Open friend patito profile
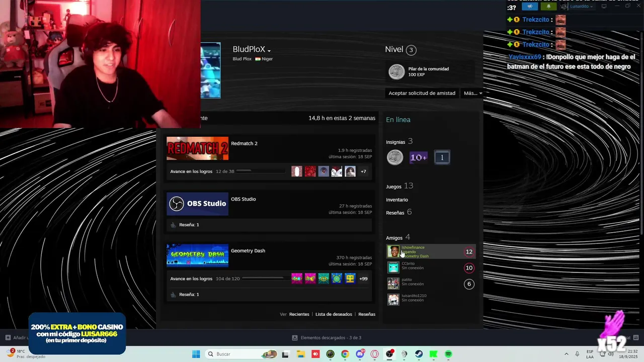Viewport: 644px width, 362px height. pos(431,284)
